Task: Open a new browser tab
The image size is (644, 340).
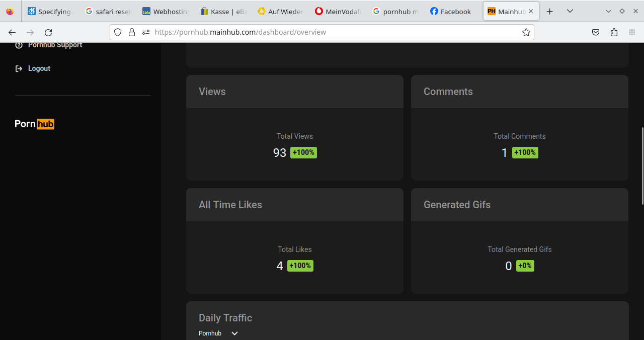Action: (550, 11)
